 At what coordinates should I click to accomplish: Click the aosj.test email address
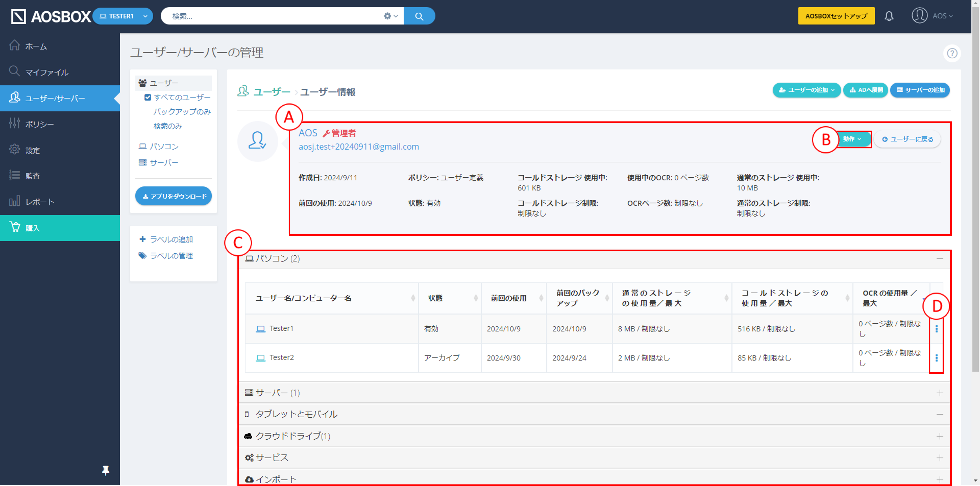tap(358, 147)
